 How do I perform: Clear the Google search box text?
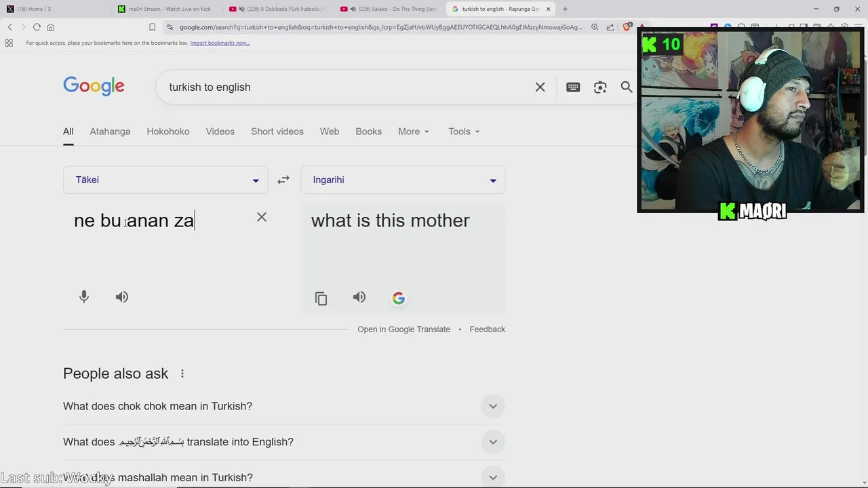[x=540, y=87]
